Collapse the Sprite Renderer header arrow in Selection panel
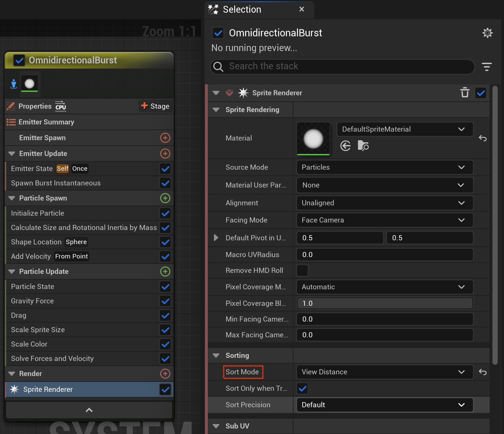Screen dimensions: 504x434 pos(216,93)
